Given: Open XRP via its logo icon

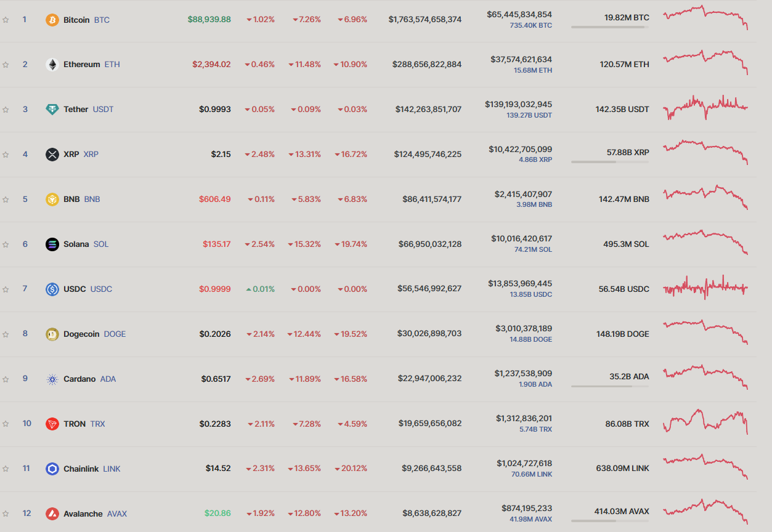Looking at the screenshot, I should [x=52, y=154].
